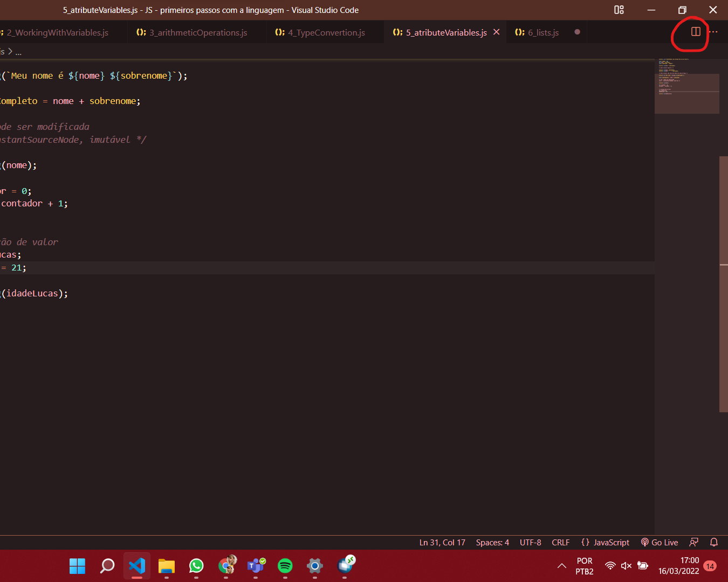Screen dimensions: 728x582
Task: Open WhatsApp from the taskbar
Action: coord(196,566)
